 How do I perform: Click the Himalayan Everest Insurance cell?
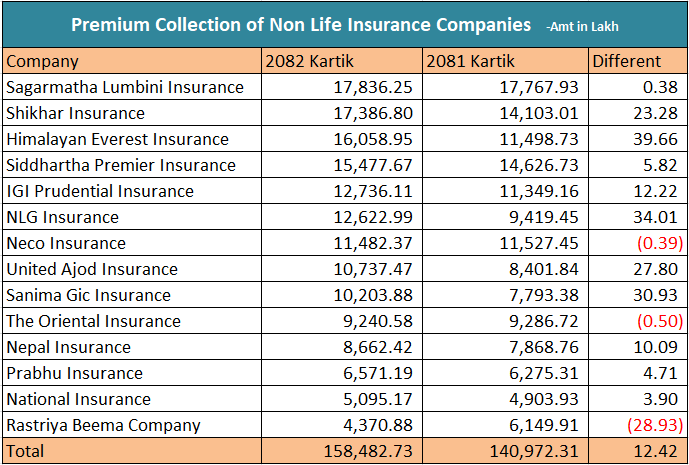[x=117, y=139]
